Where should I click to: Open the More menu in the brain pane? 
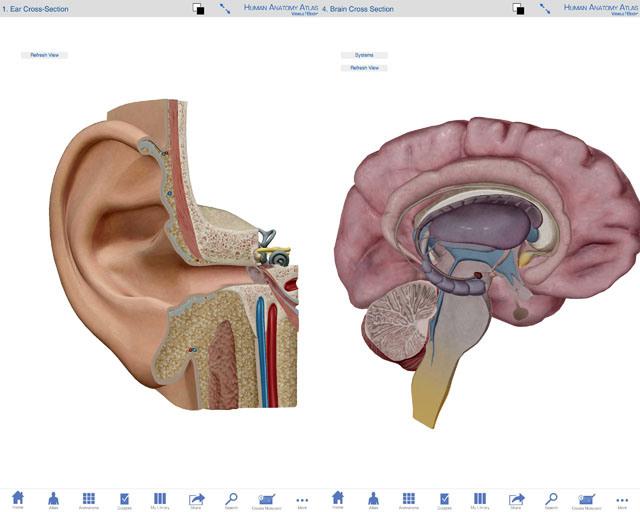click(x=622, y=499)
